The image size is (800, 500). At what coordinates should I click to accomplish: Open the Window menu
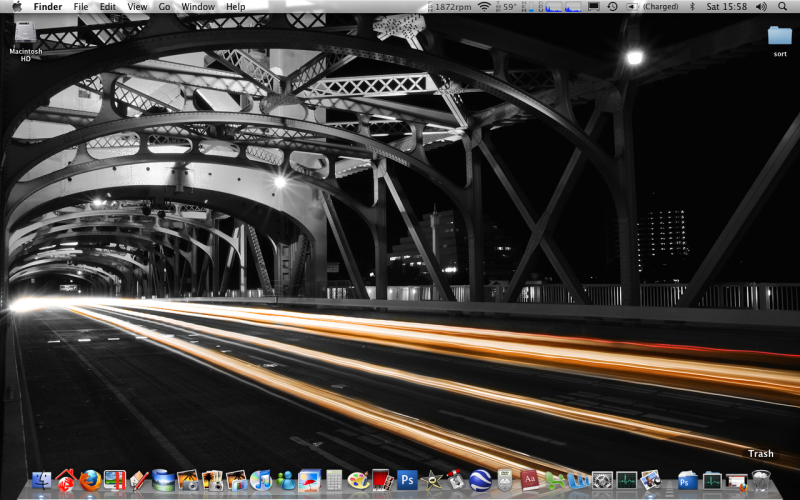tap(198, 7)
